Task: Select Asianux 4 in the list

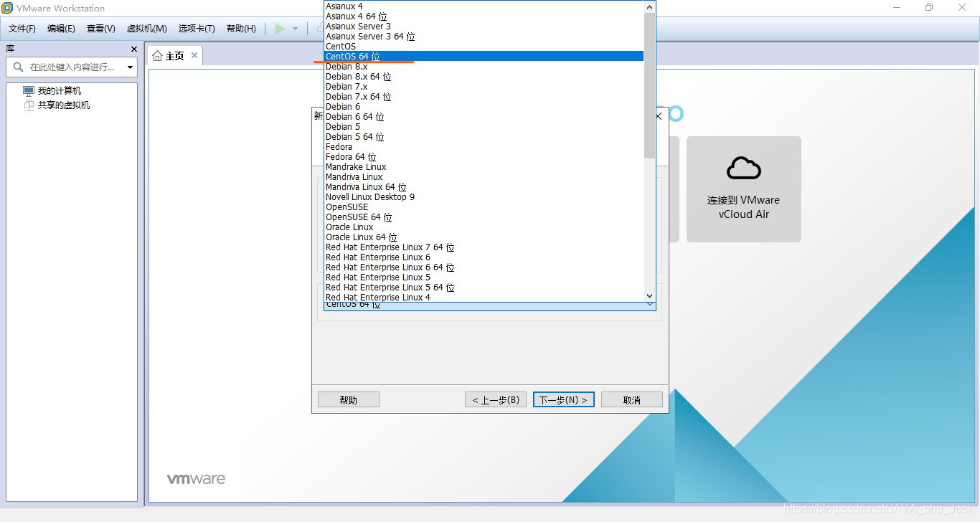Action: coord(484,6)
